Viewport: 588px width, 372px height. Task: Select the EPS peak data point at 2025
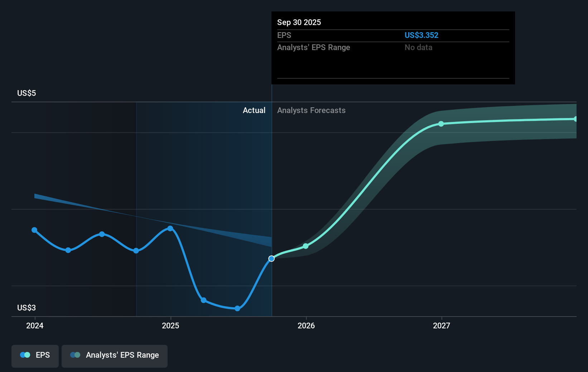click(x=170, y=228)
